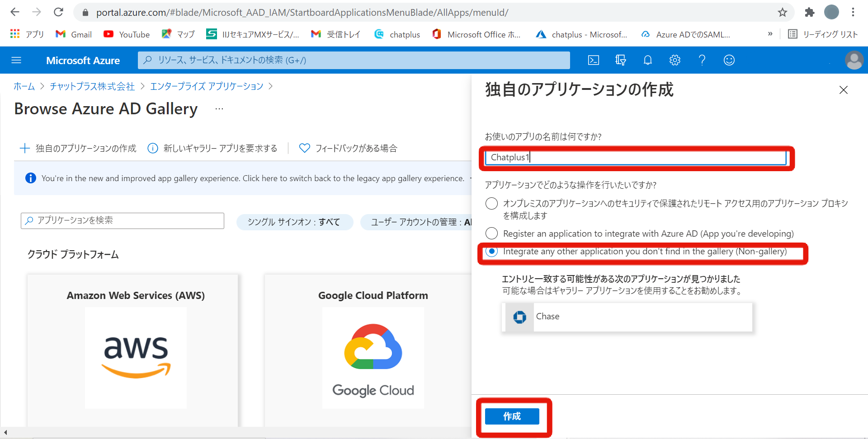Image resolution: width=868 pixels, height=439 pixels.
Task: Reload the Azure portal page
Action: [58, 12]
